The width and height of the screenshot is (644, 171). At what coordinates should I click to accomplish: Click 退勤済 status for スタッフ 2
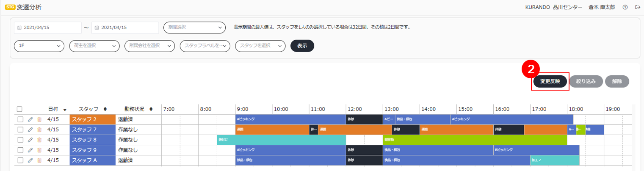pyautogui.click(x=126, y=119)
